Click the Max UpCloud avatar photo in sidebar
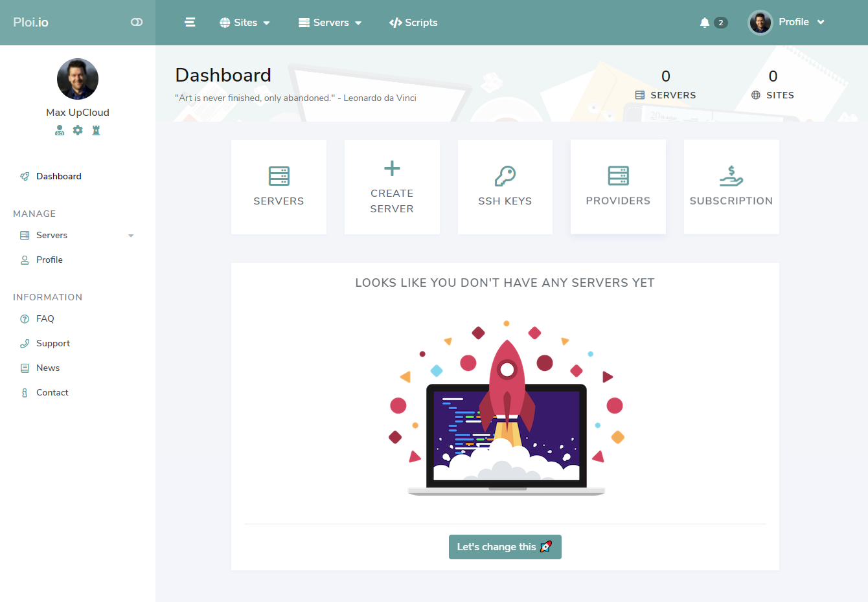 (x=78, y=79)
